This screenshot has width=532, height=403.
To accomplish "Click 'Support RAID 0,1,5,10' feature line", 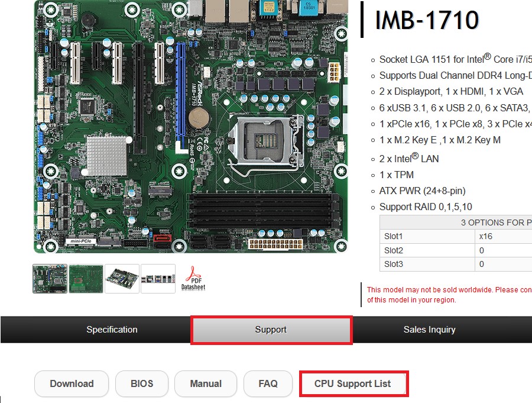I will click(x=426, y=207).
